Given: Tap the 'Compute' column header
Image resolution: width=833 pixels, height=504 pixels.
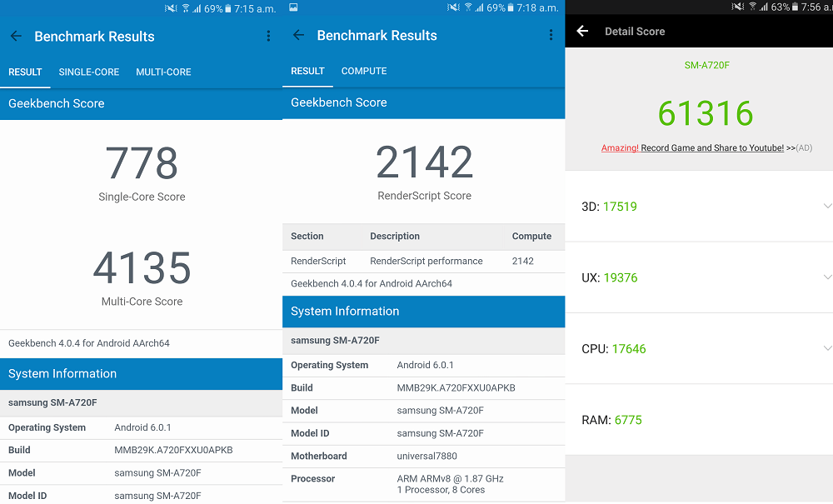Looking at the screenshot, I should 531,237.
